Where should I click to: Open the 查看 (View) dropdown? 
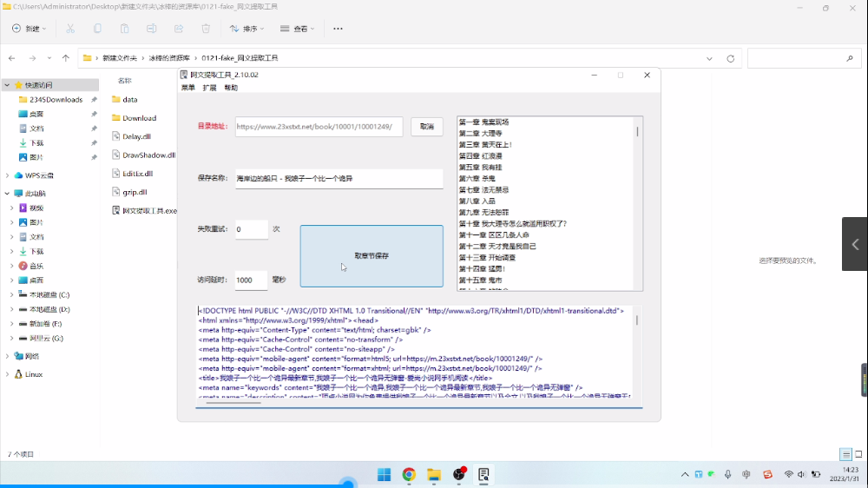(x=298, y=29)
